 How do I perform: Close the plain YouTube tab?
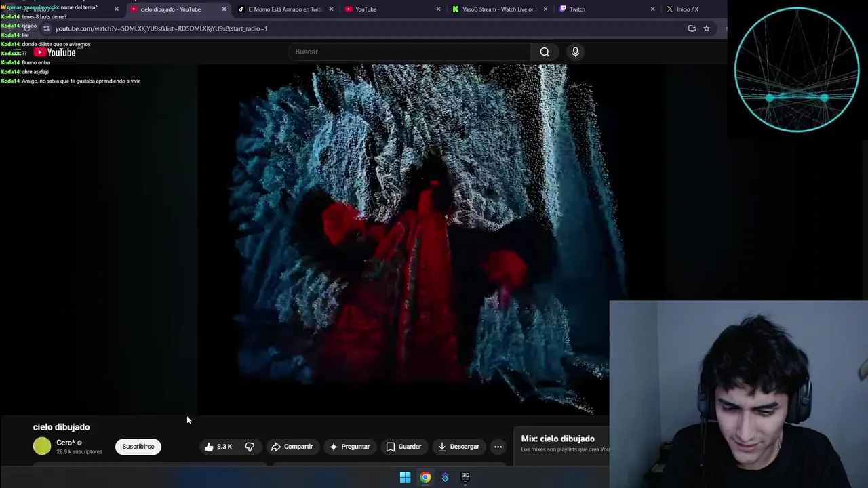438,9
